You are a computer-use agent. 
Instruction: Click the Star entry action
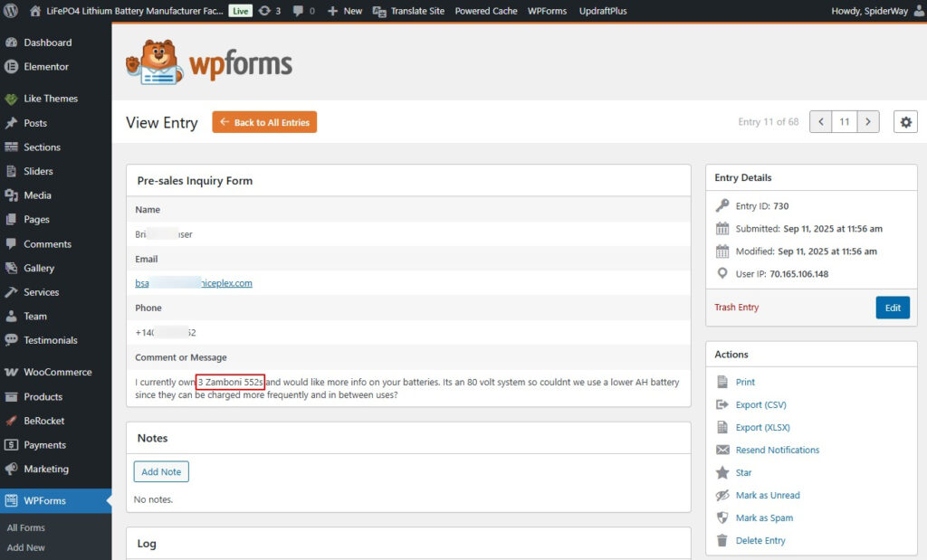(x=743, y=472)
